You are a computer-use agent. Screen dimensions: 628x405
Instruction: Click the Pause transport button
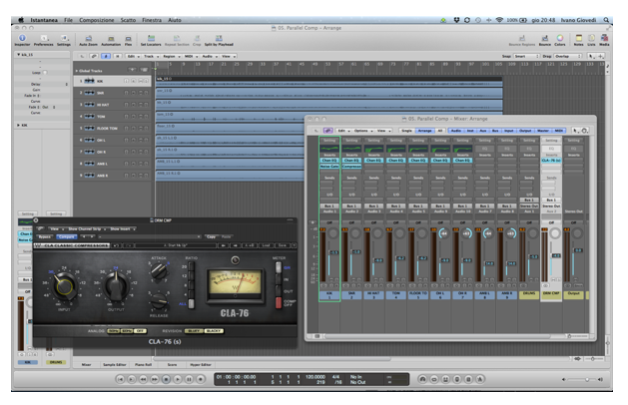coord(189,379)
